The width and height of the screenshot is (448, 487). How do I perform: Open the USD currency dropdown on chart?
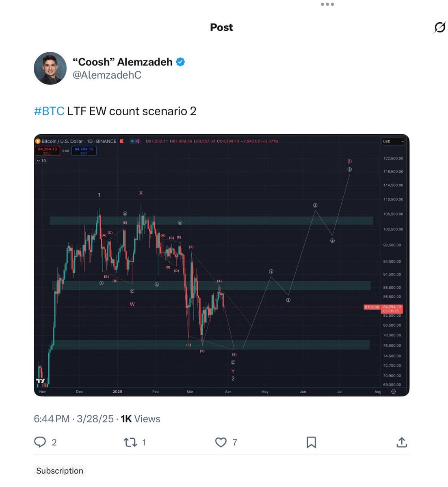click(x=393, y=141)
